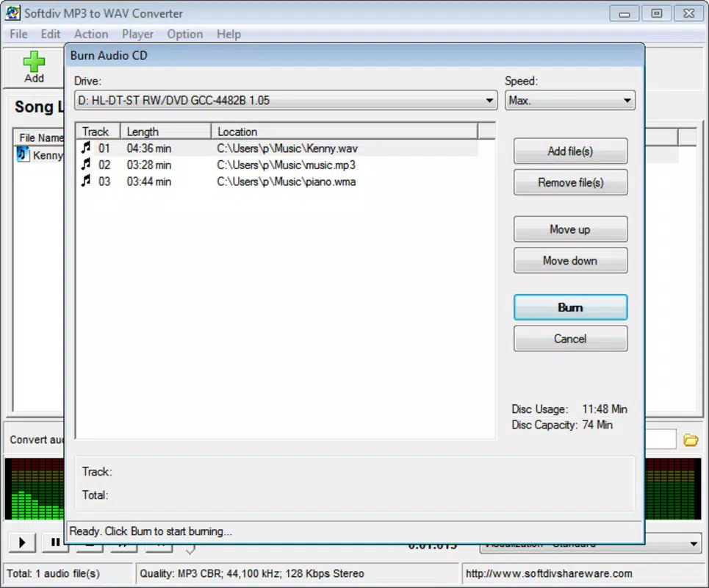
Task: Click the Burn button
Action: coord(570,307)
